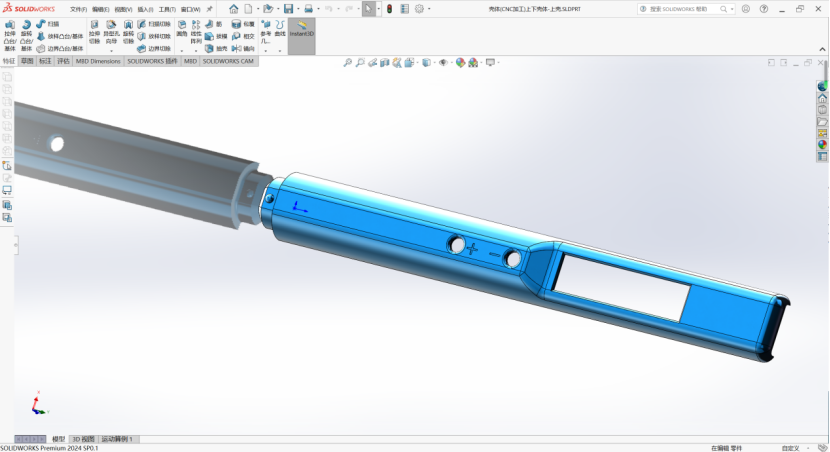
Task: Open the Edit Appearance color ball icon
Action: click(x=461, y=62)
